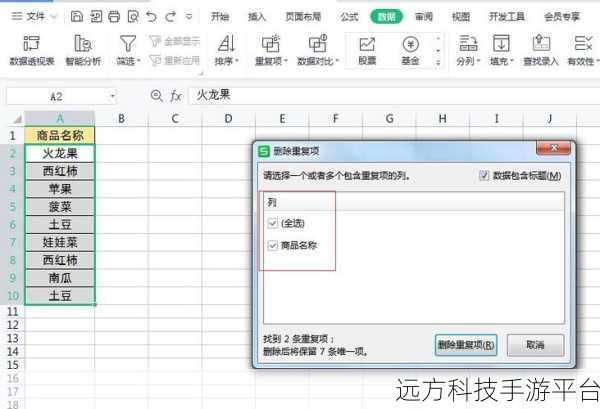
Task: Click the 智能分析 icon
Action: click(x=83, y=43)
